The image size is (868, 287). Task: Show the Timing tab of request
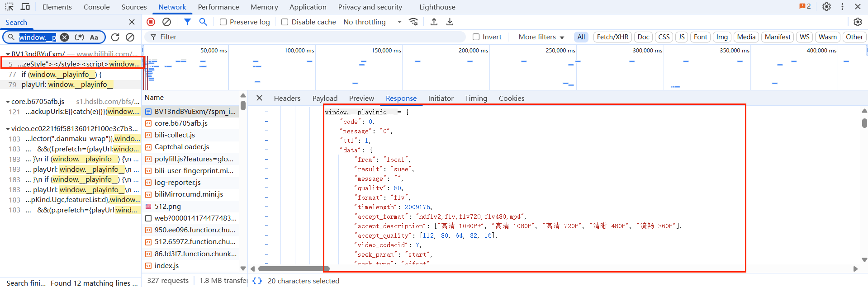click(x=476, y=98)
